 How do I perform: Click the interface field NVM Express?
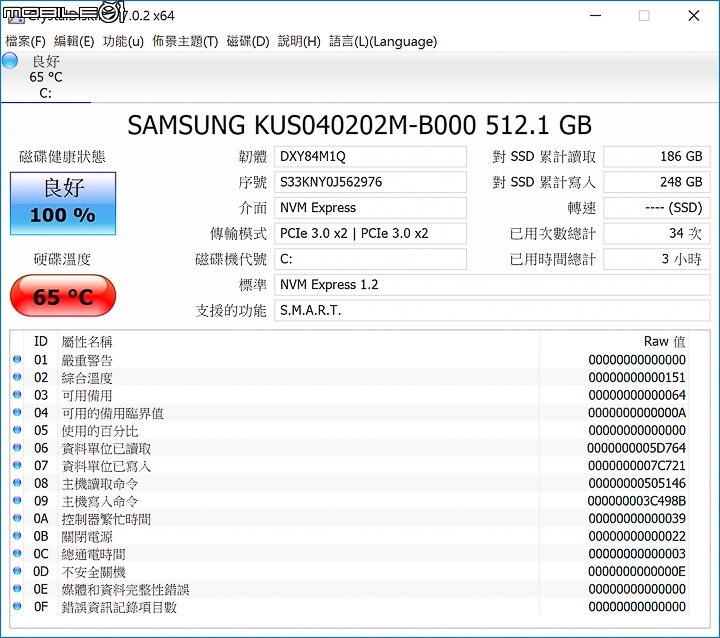[x=370, y=208]
